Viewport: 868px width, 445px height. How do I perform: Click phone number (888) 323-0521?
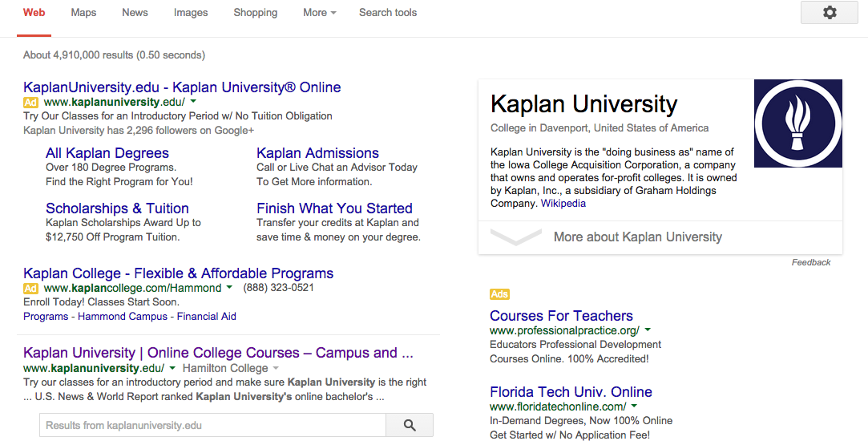pos(278,288)
